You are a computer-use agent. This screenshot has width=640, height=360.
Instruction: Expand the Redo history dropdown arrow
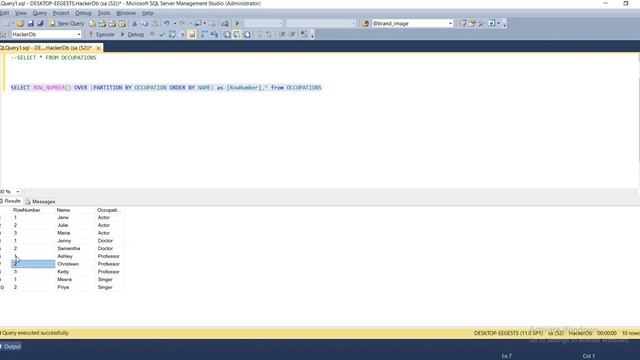190,23
